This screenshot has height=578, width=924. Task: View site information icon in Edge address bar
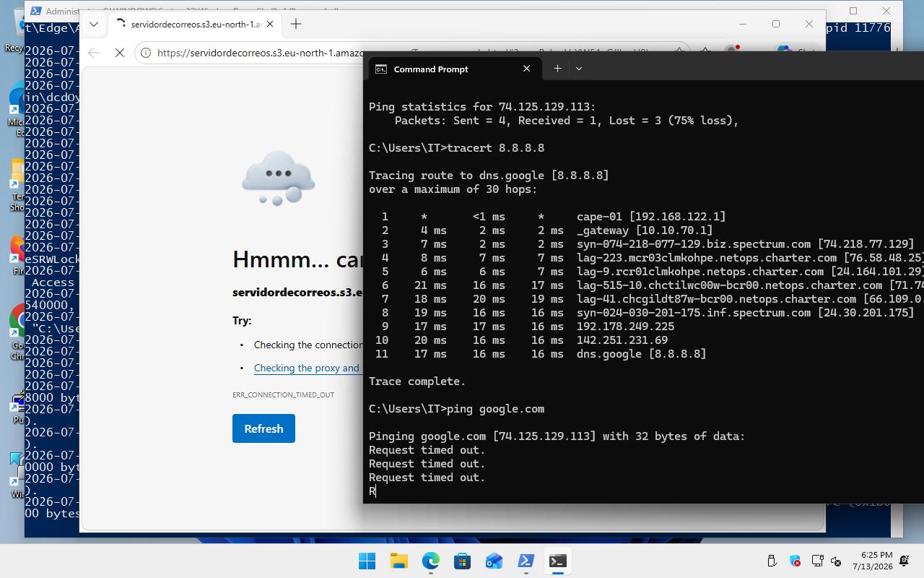point(146,53)
